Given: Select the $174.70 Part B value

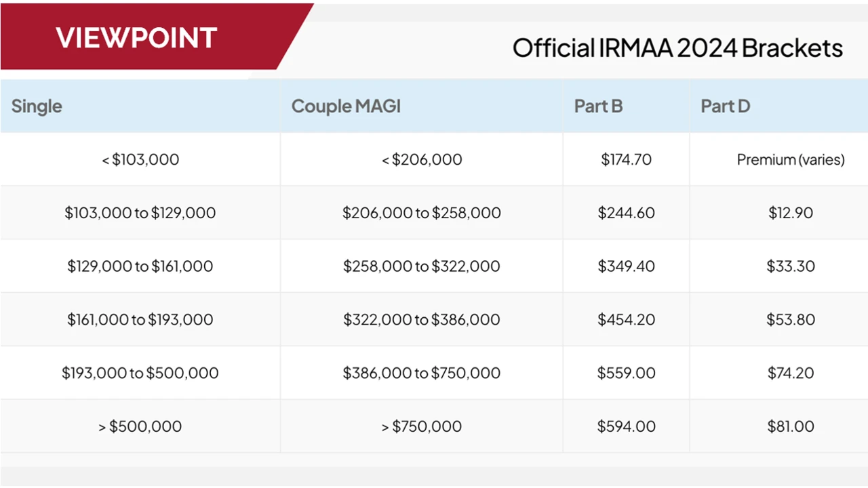Looking at the screenshot, I should [x=626, y=160].
